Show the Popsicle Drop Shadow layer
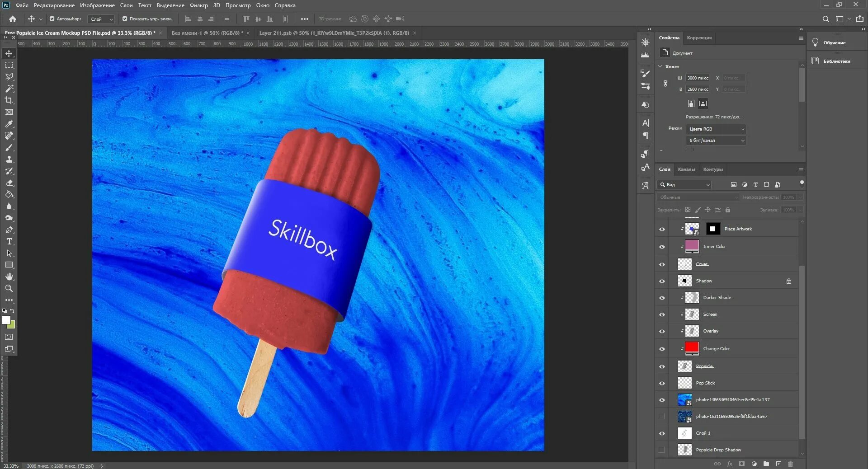The width and height of the screenshot is (868, 469). point(662,450)
